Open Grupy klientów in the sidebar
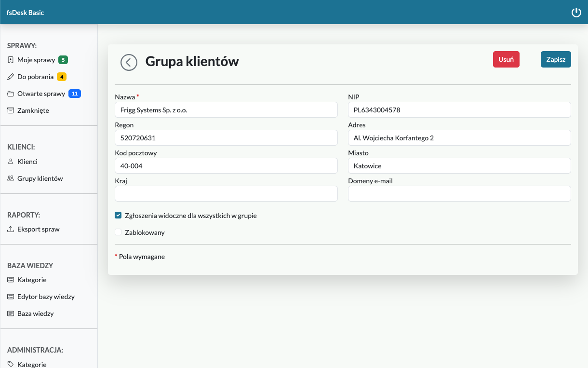Image resolution: width=588 pixels, height=368 pixels. point(40,178)
